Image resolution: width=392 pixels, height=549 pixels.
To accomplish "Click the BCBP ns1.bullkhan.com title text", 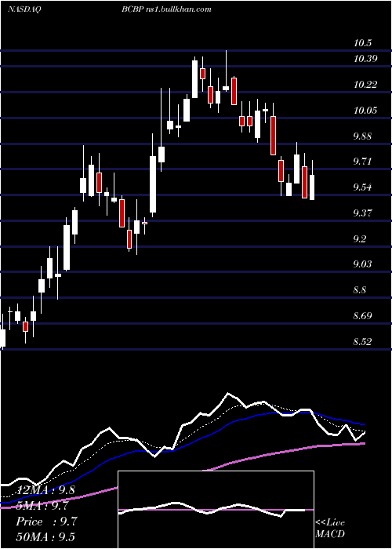I will 166,9.
